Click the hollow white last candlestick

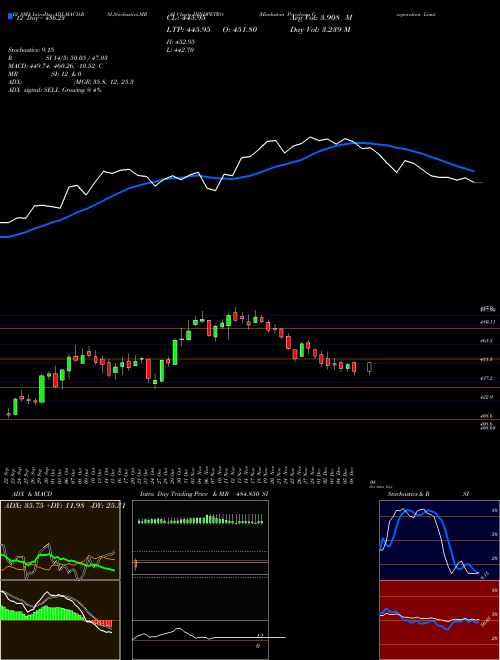(x=370, y=367)
